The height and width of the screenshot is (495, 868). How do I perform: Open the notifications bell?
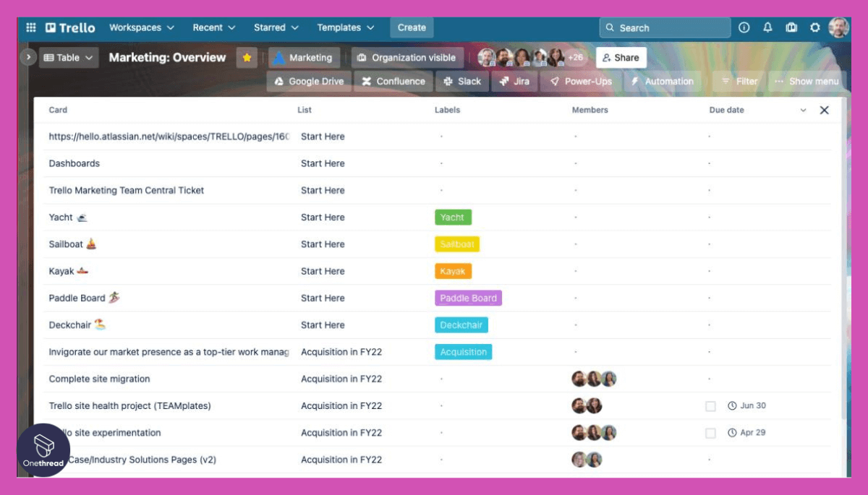(767, 27)
